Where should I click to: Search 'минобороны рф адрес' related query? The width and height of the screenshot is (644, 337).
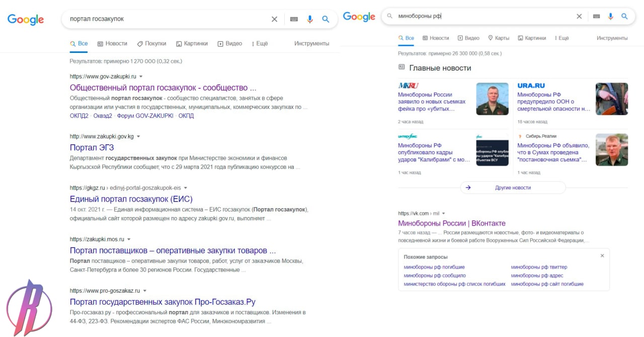537,276
